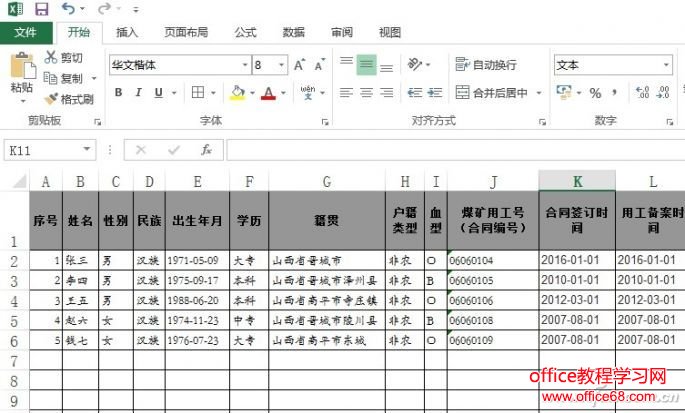Click the Paste (粘贴) clipboard icon

[x=23, y=66]
